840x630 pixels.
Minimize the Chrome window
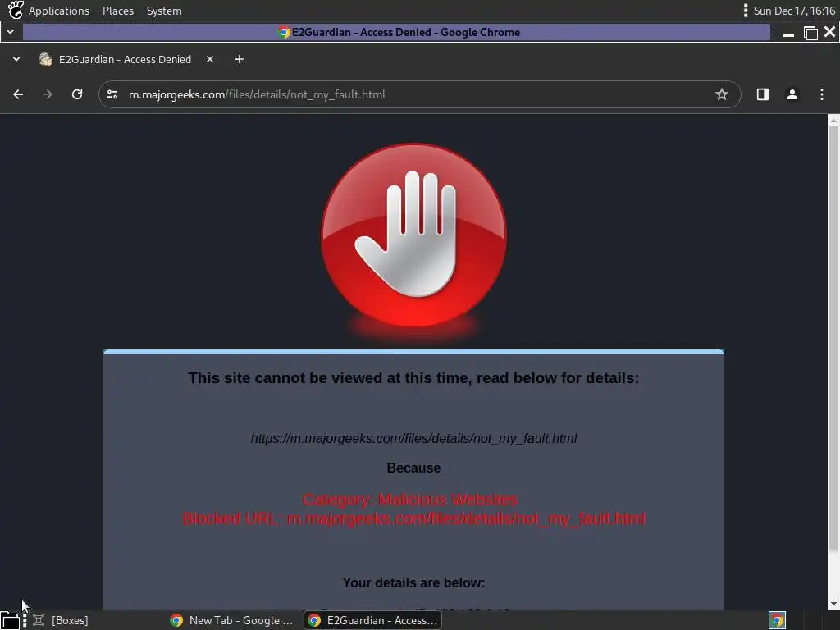[788, 33]
